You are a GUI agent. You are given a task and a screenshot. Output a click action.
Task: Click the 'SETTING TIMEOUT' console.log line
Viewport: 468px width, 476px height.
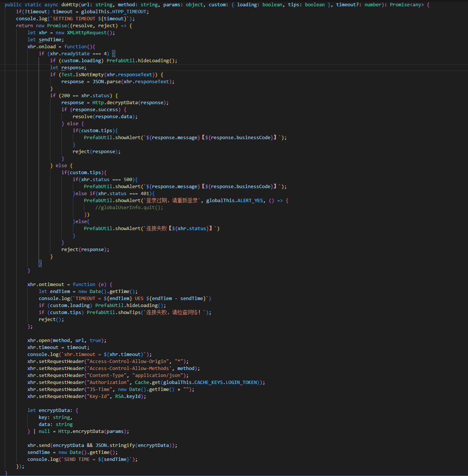click(75, 19)
